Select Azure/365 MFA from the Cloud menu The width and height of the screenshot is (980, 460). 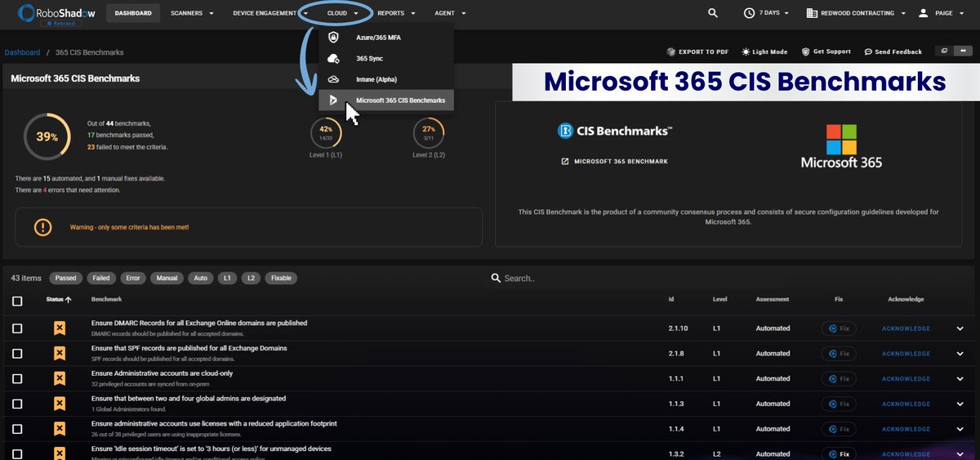pos(386,38)
